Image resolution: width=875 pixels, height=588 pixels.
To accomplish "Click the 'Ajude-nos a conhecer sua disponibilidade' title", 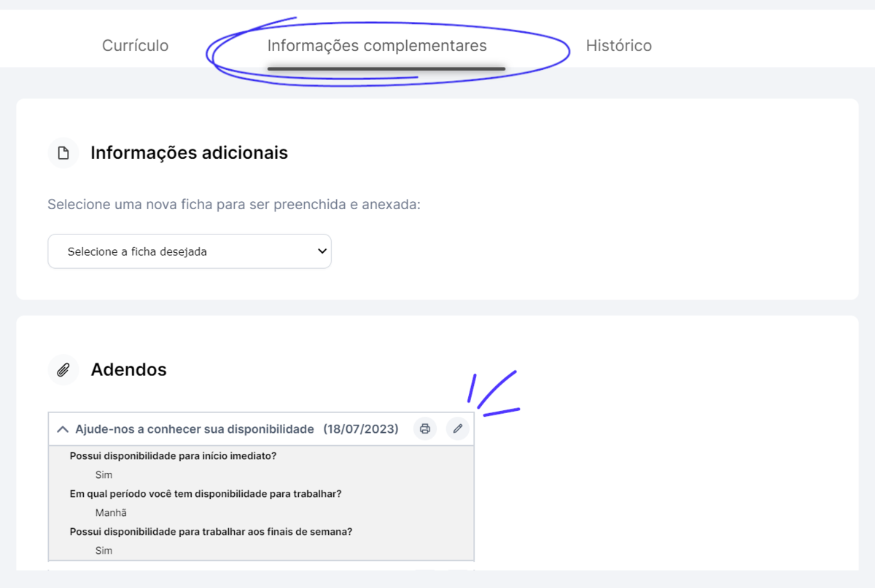I will (x=195, y=429).
